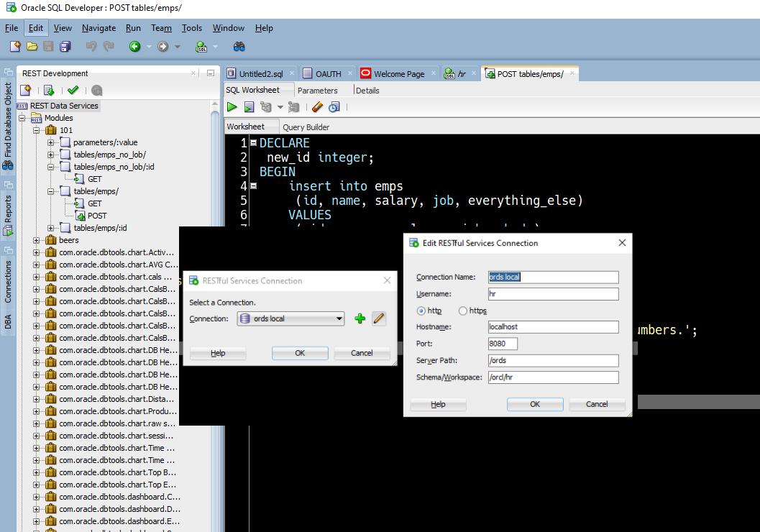
Task: Click OK in Edit RESTful Services Connection dialog
Action: pyautogui.click(x=535, y=404)
